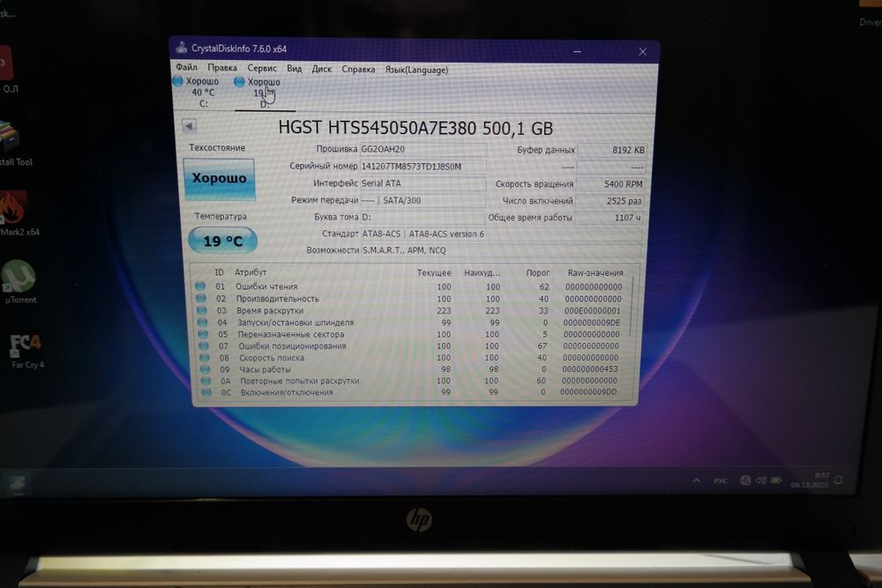This screenshot has width=882, height=588.
Task: Click the РУС language indicator
Action: (721, 480)
